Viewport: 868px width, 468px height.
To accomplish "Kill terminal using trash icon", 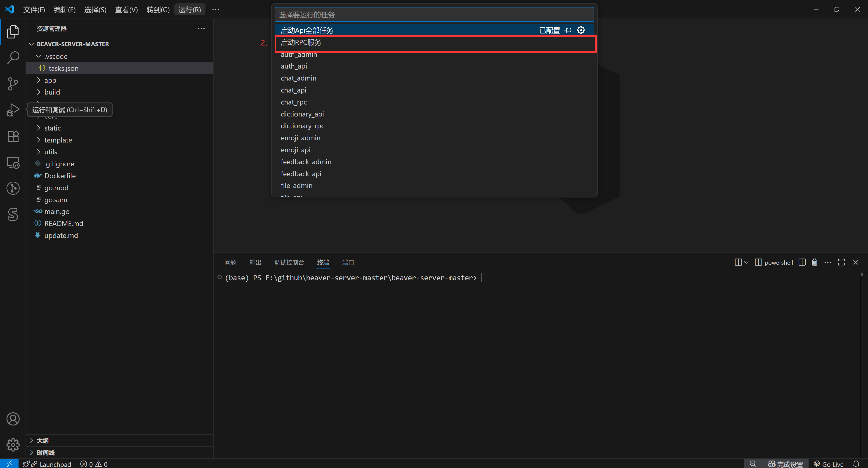I will coord(814,262).
